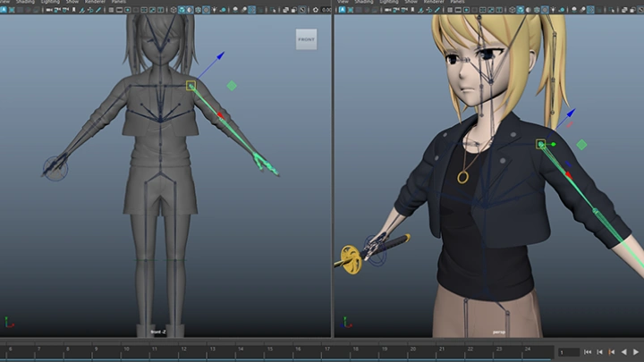Toggle Textured display in persp view toolbar

coord(545,10)
